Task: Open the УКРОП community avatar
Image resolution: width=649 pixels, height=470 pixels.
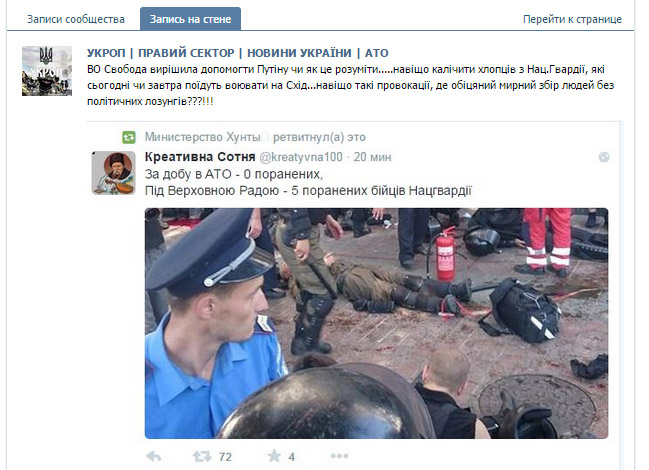Action: tap(47, 71)
